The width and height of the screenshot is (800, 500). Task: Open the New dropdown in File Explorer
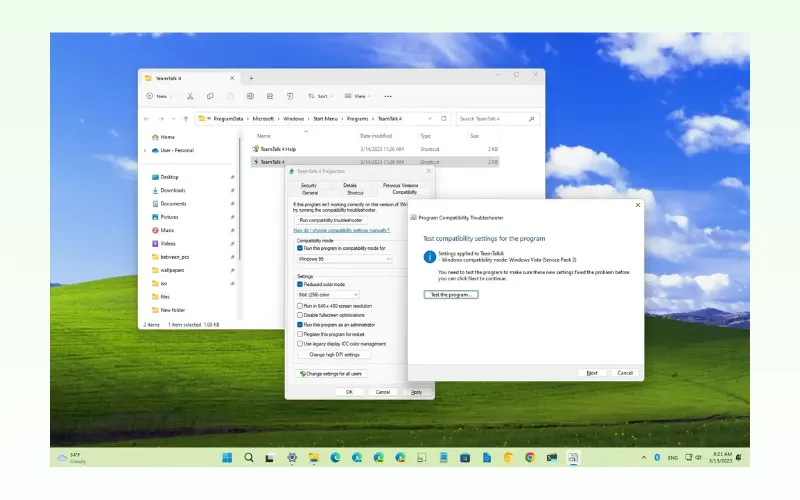(159, 96)
